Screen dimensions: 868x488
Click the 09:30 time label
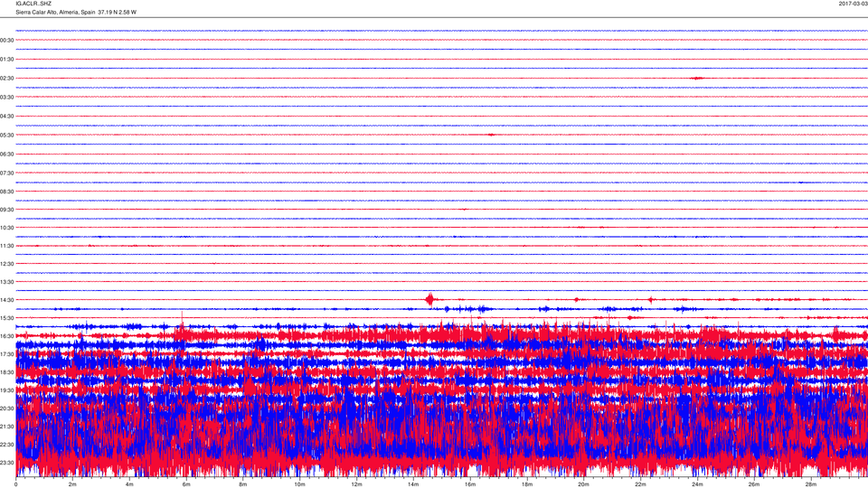pos(7,210)
